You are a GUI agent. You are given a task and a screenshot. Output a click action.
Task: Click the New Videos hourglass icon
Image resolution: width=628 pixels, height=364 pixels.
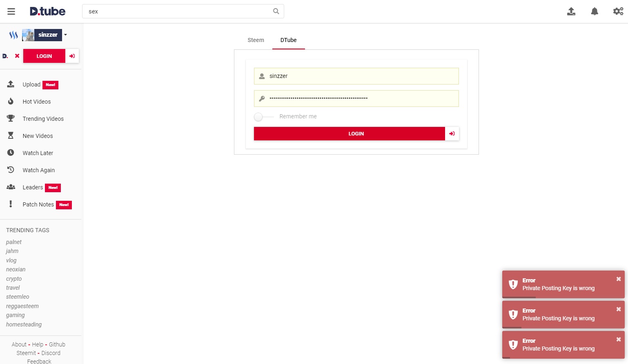11,135
